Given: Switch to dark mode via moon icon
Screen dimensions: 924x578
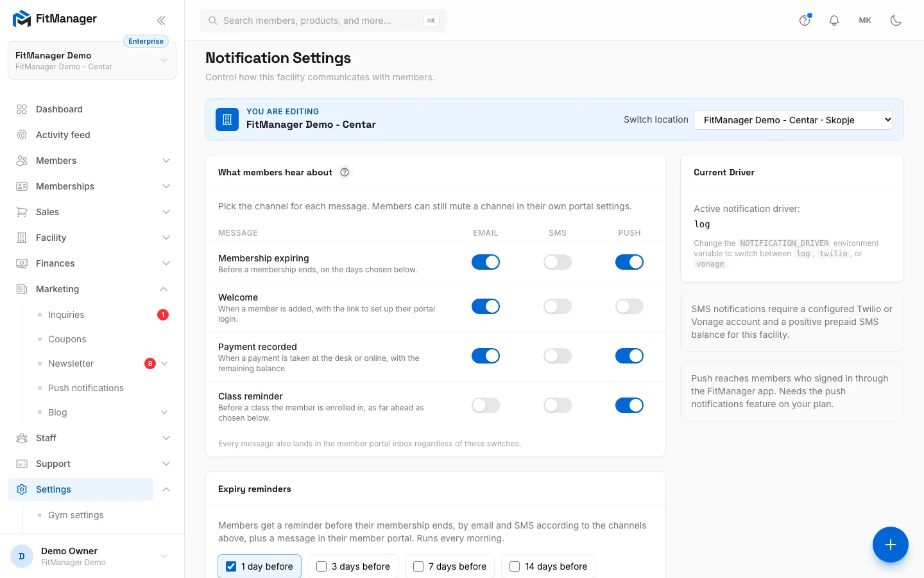Looking at the screenshot, I should [896, 21].
